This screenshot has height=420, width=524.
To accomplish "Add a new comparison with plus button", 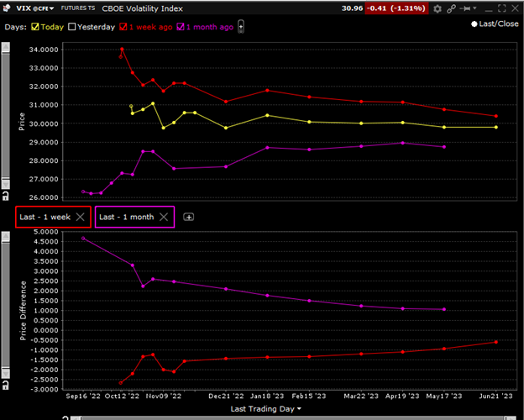I will (188, 217).
